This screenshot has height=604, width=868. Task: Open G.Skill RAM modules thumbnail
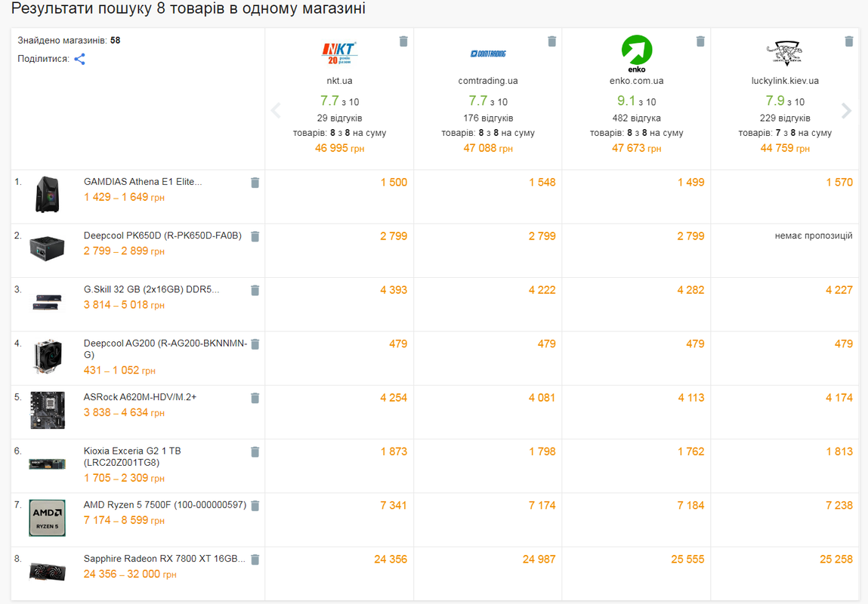[x=47, y=302]
